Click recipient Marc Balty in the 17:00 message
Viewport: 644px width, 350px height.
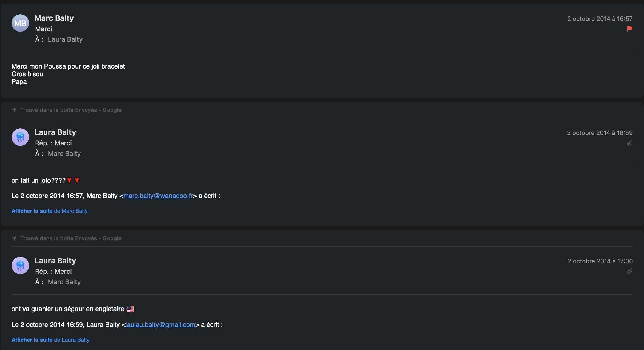tap(64, 282)
